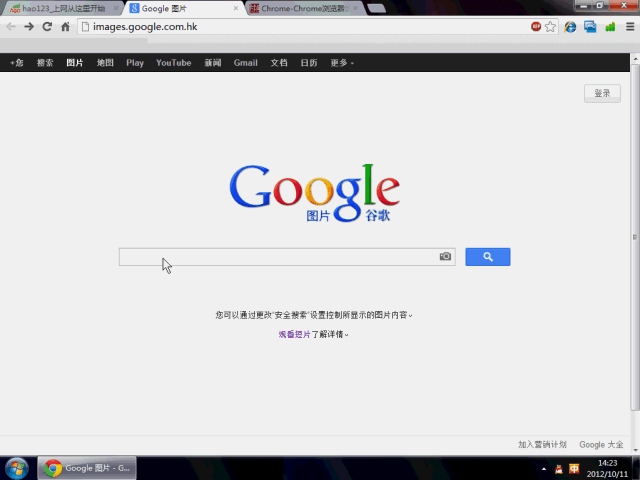The width and height of the screenshot is (640, 480).
Task: Close the Google 图片 tab
Action: point(236,8)
